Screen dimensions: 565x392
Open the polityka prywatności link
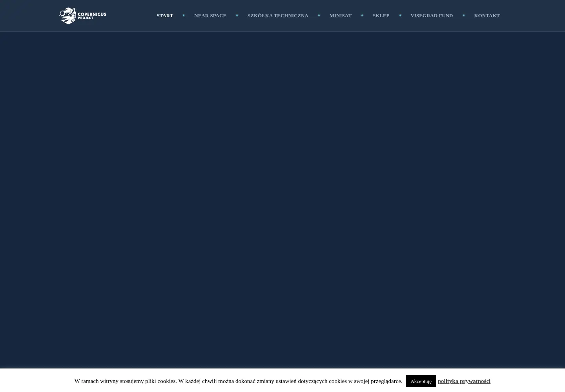pos(464,381)
